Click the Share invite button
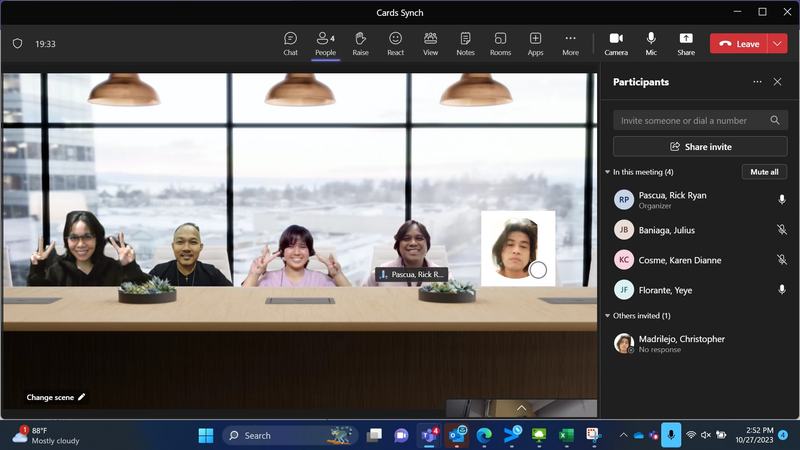Screen dimensions: 800x450 700,147
